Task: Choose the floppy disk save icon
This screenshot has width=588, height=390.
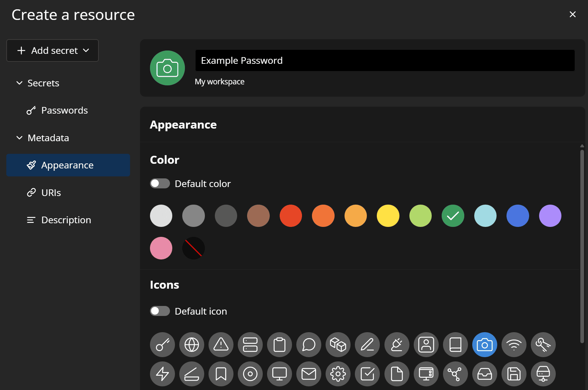Action: tap(514, 374)
